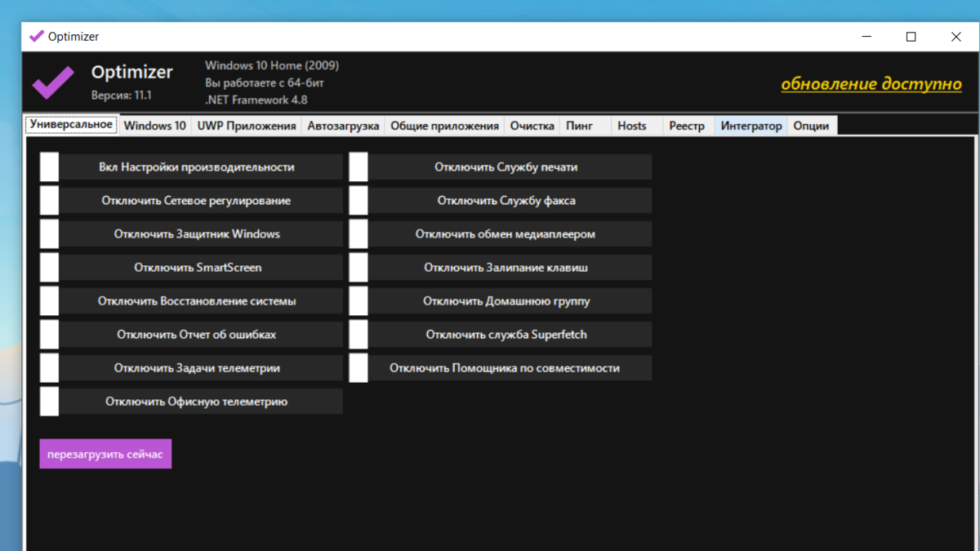
Task: Click the Отключить Сетевое регулирование button
Action: coord(201,201)
